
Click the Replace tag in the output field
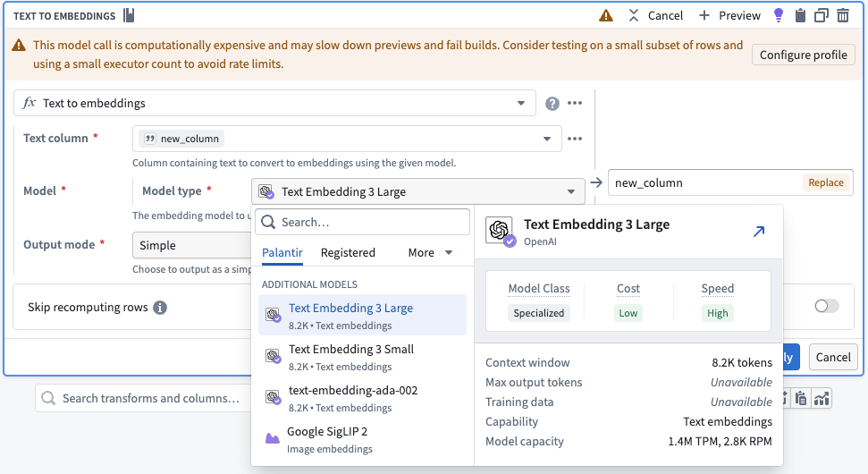click(x=825, y=182)
